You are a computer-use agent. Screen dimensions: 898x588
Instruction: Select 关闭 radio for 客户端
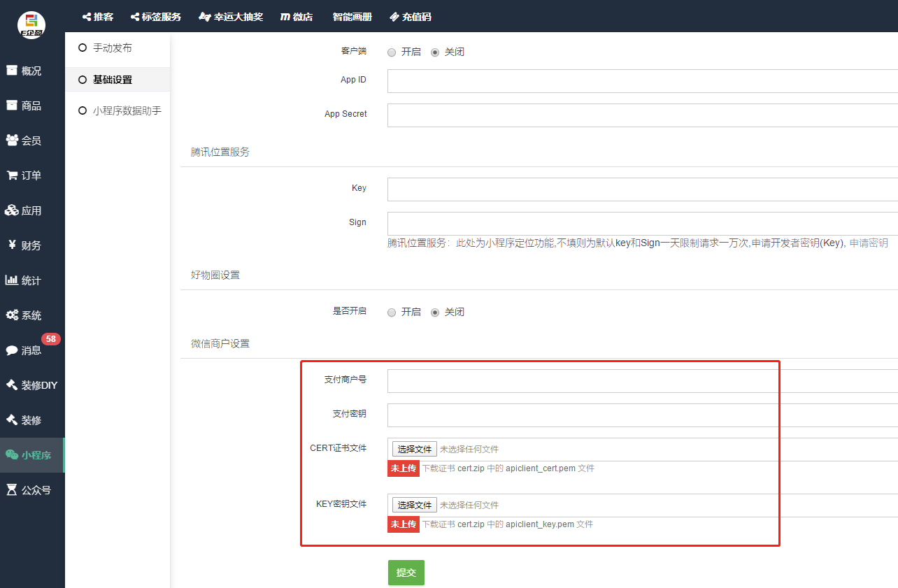point(435,52)
